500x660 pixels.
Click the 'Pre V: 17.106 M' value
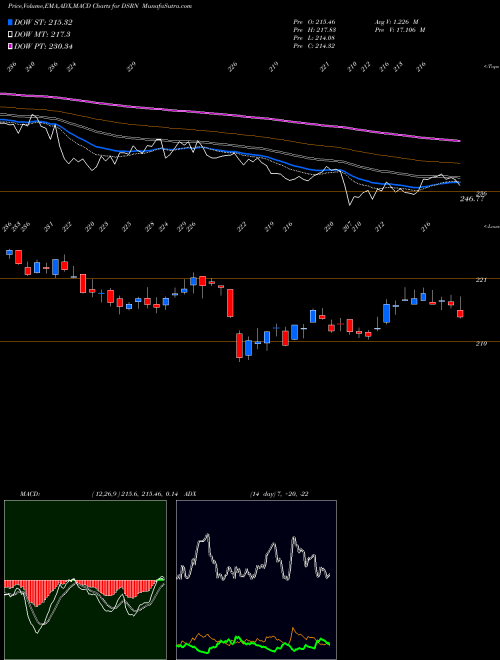pos(399,30)
